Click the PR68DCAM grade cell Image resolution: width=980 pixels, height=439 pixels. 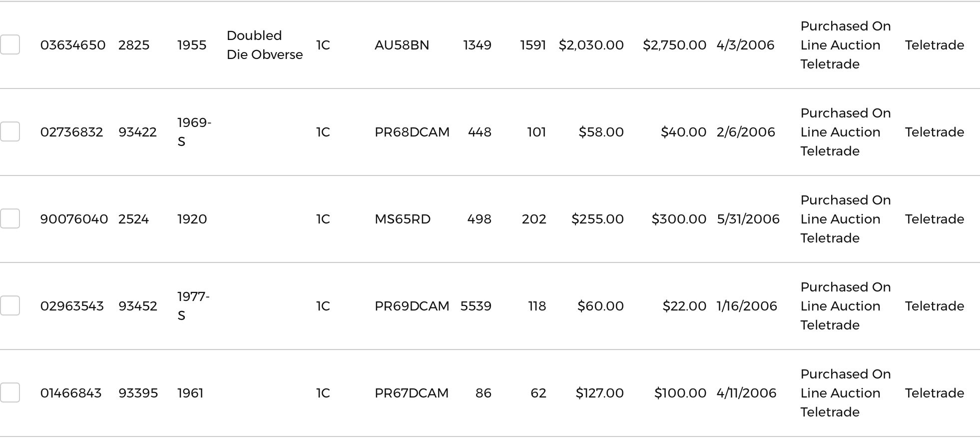412,132
